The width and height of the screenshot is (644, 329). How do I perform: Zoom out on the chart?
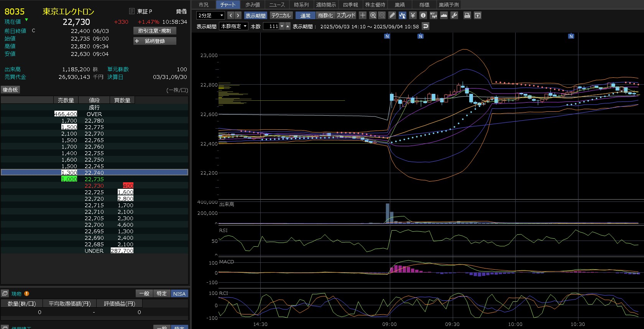pos(382,15)
